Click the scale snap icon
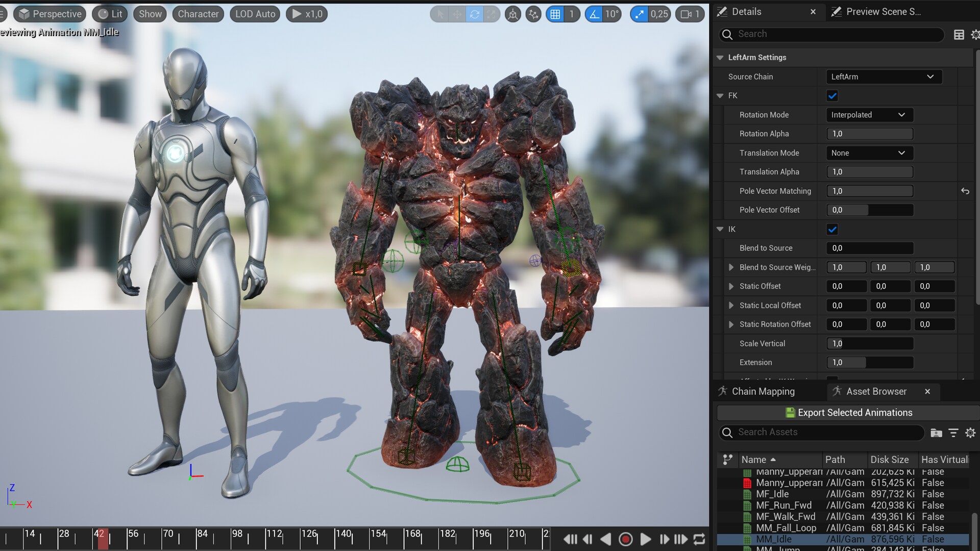Image resolution: width=980 pixels, height=551 pixels. click(x=640, y=14)
